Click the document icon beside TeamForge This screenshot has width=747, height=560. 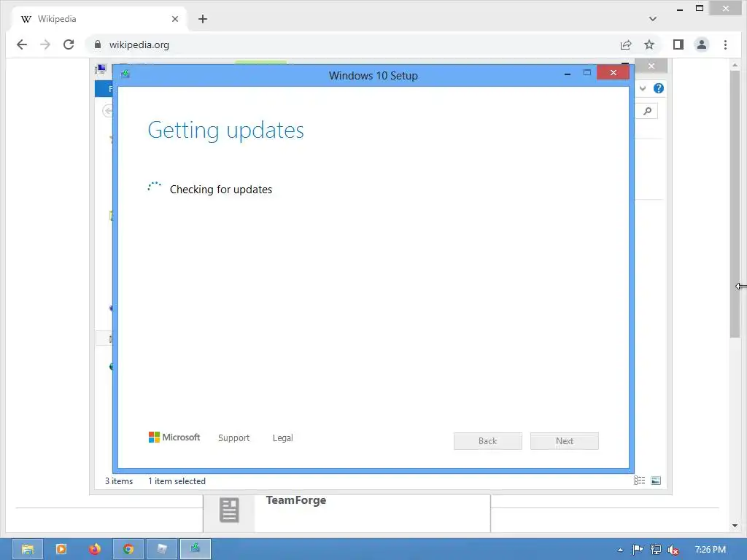(229, 510)
